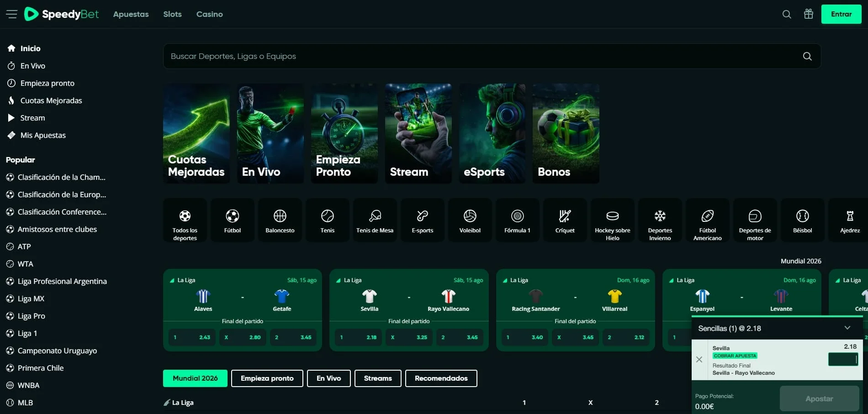Select Sevilla win odds 2.18 on card
This screenshot has height=414, width=868.
click(358, 337)
